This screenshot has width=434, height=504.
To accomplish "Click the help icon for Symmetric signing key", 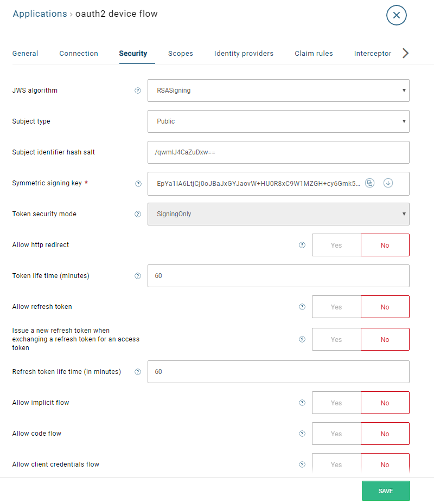I will point(138,184).
